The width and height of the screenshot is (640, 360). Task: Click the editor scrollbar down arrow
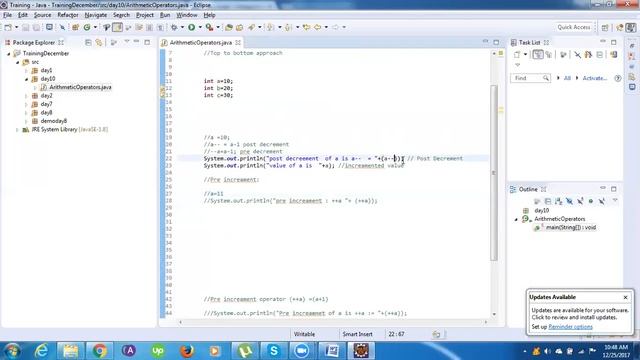coord(494,314)
